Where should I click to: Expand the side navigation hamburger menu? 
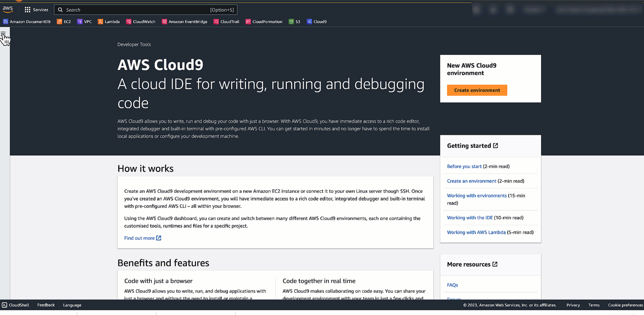point(3,34)
